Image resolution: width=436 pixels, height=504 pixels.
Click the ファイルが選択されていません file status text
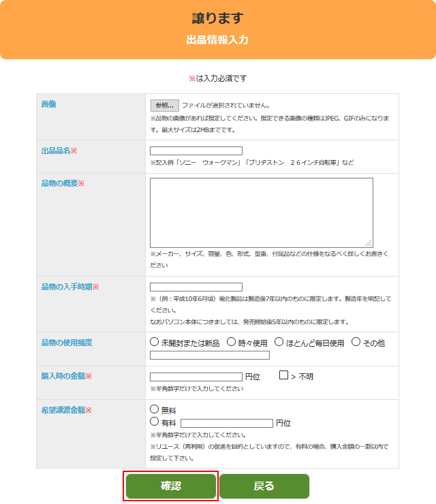[225, 106]
